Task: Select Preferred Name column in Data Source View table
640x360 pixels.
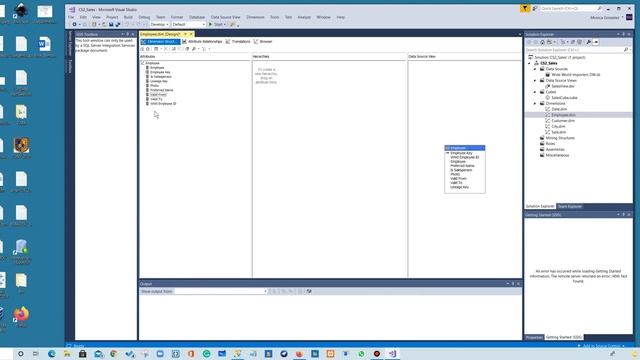Action: (462, 166)
